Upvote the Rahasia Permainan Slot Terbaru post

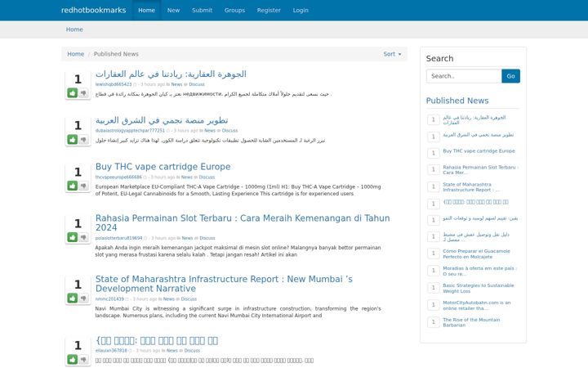[73, 237]
